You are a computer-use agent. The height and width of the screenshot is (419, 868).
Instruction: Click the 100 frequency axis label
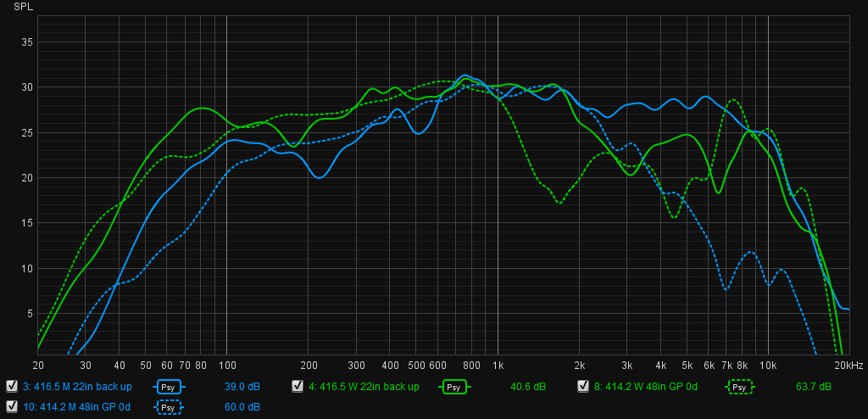click(227, 366)
